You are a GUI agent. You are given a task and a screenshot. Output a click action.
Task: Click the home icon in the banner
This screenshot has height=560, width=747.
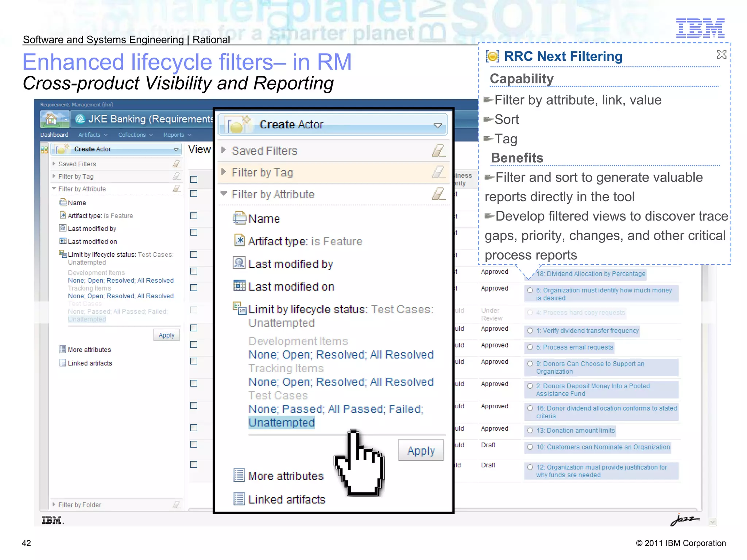point(51,119)
